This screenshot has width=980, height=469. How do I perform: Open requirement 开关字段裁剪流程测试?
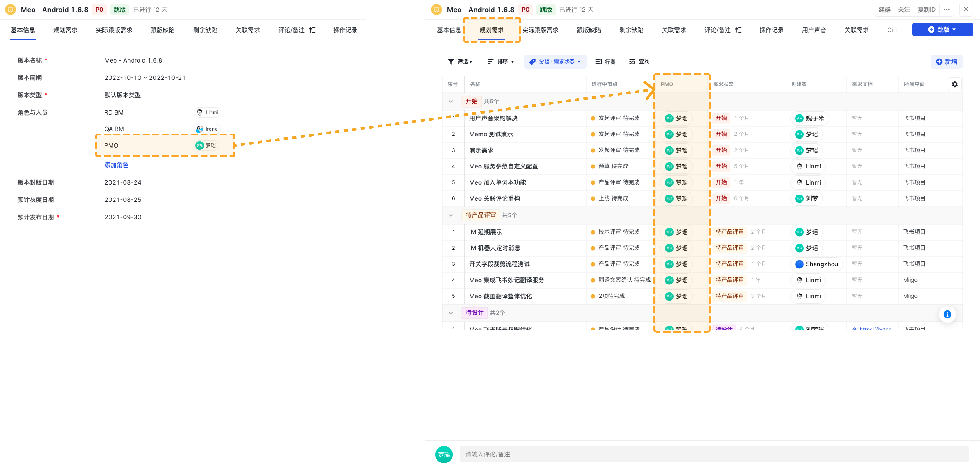tap(499, 264)
